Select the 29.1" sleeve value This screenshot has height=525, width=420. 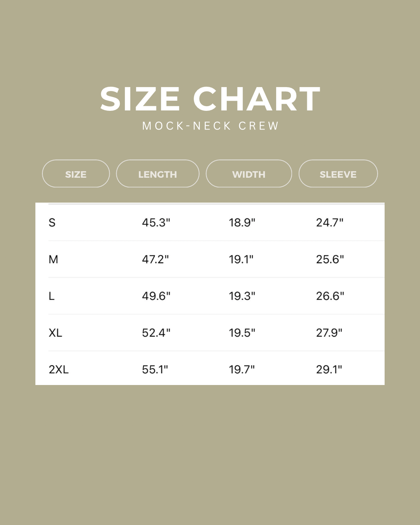pyautogui.click(x=329, y=369)
